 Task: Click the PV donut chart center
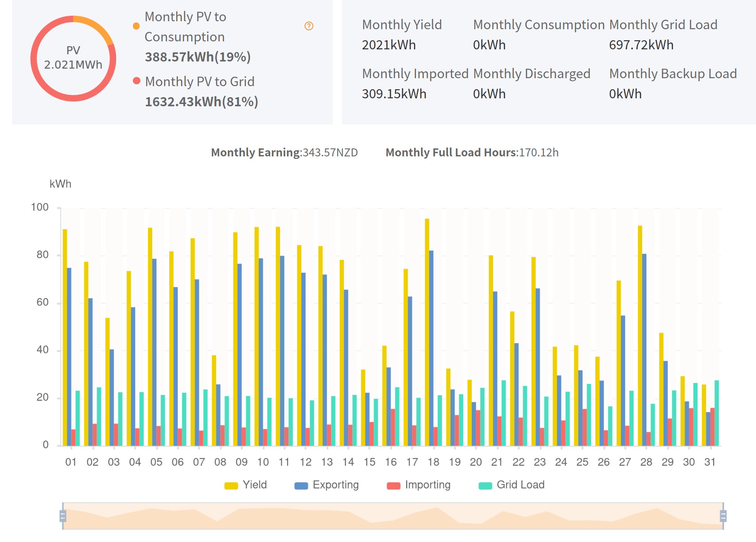click(73, 58)
